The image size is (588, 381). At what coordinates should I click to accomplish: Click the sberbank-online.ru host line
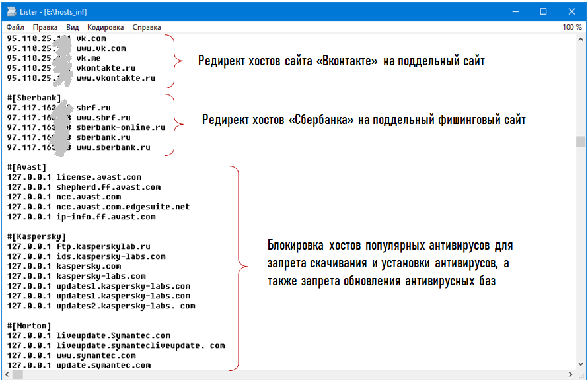pyautogui.click(x=86, y=127)
